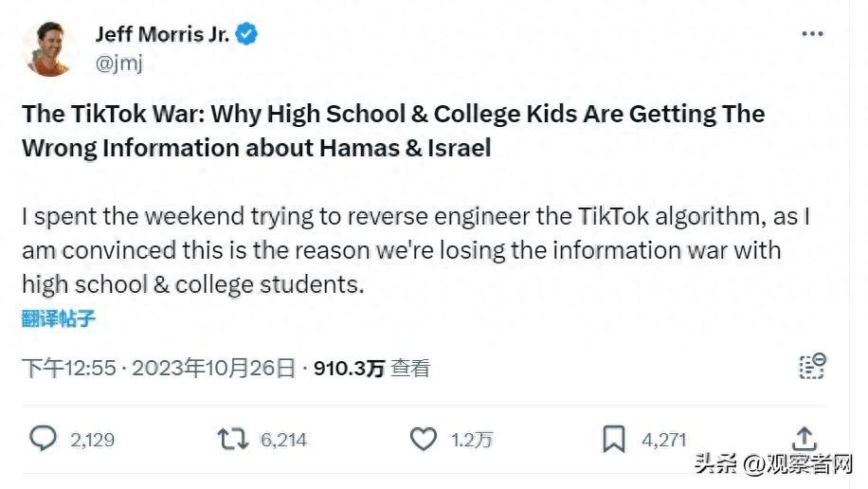Click the share upload icon
868x489 pixels.
point(804,439)
